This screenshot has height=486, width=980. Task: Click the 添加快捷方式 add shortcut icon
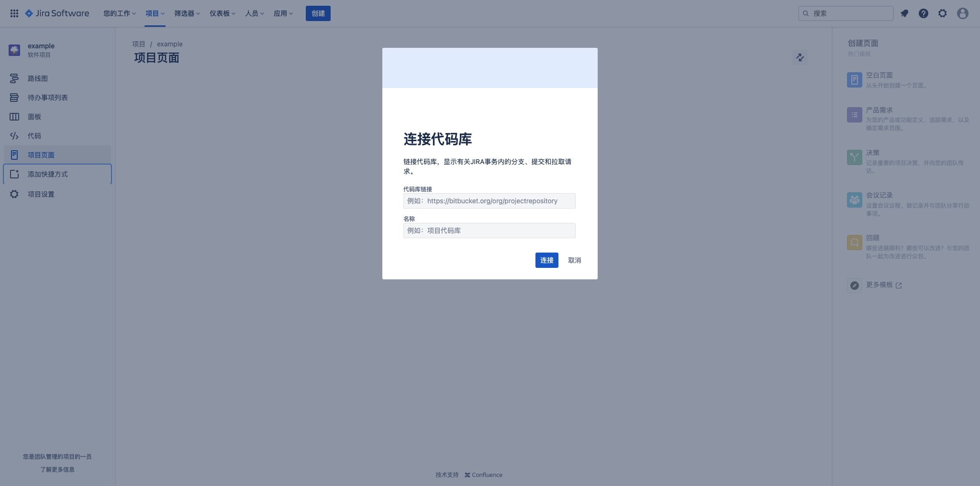(x=14, y=174)
